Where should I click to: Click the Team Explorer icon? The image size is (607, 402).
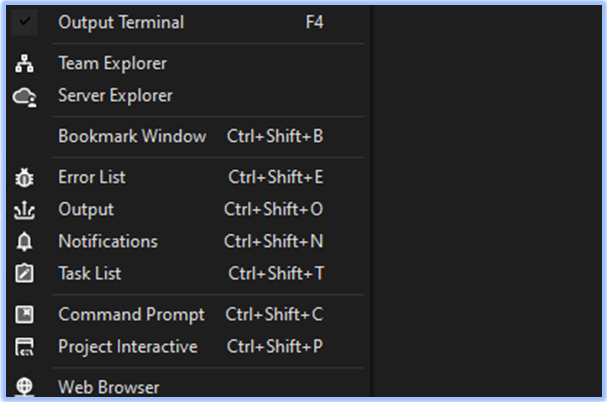[x=26, y=64]
